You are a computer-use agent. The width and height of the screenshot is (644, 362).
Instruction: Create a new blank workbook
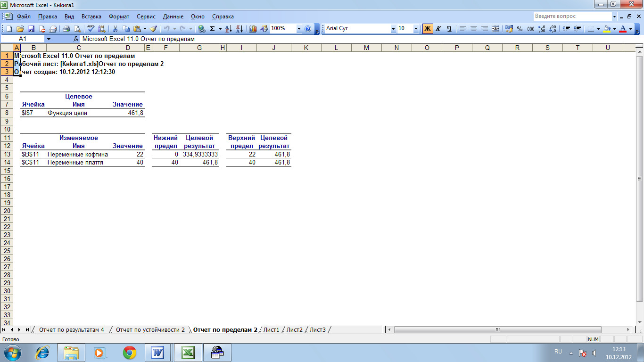[x=9, y=29]
